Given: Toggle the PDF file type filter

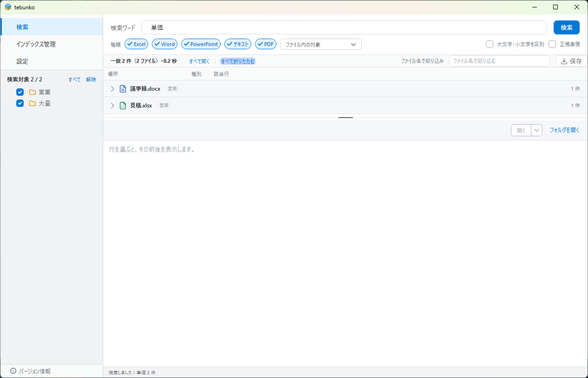Looking at the screenshot, I should coord(266,44).
